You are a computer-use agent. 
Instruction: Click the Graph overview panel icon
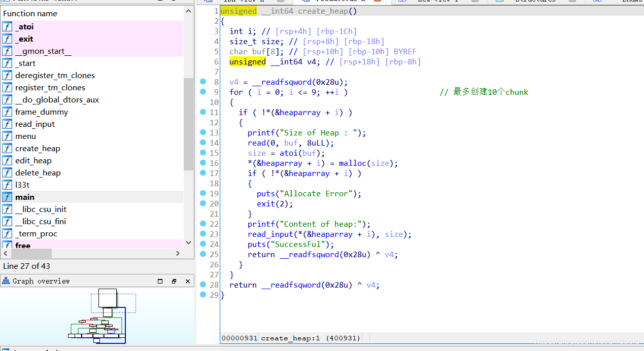pyautogui.click(x=6, y=281)
